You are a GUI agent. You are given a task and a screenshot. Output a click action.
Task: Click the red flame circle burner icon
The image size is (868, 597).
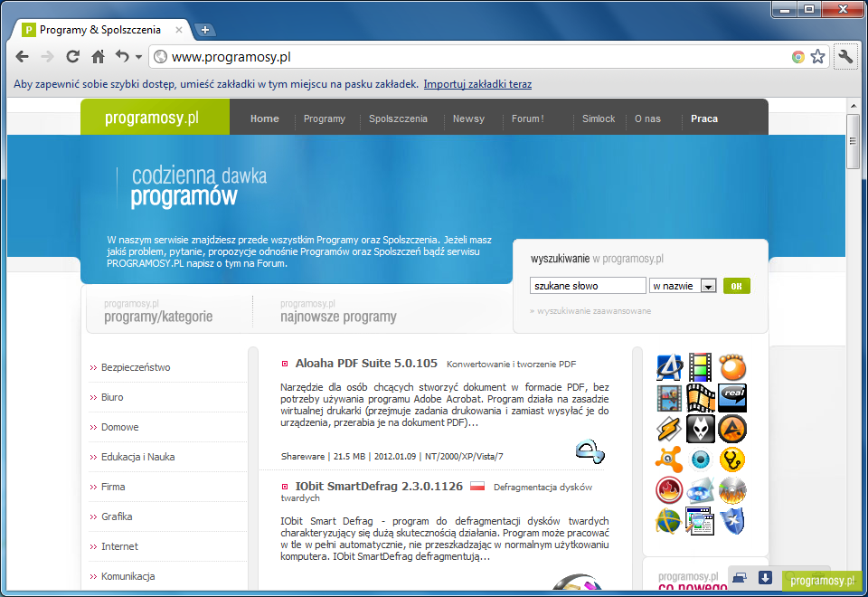[669, 490]
